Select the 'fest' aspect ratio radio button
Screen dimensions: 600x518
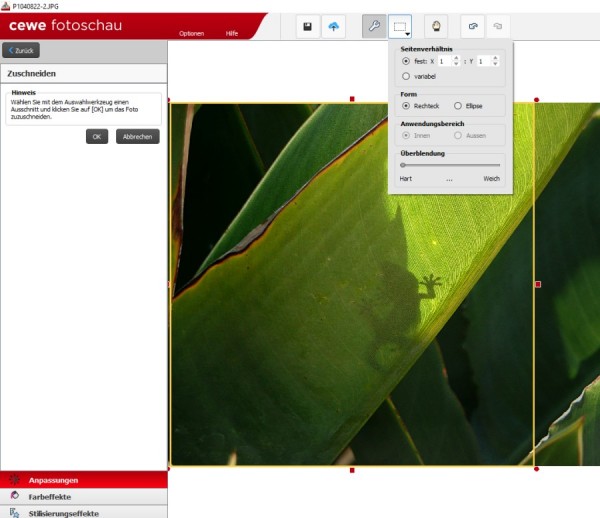[405, 61]
